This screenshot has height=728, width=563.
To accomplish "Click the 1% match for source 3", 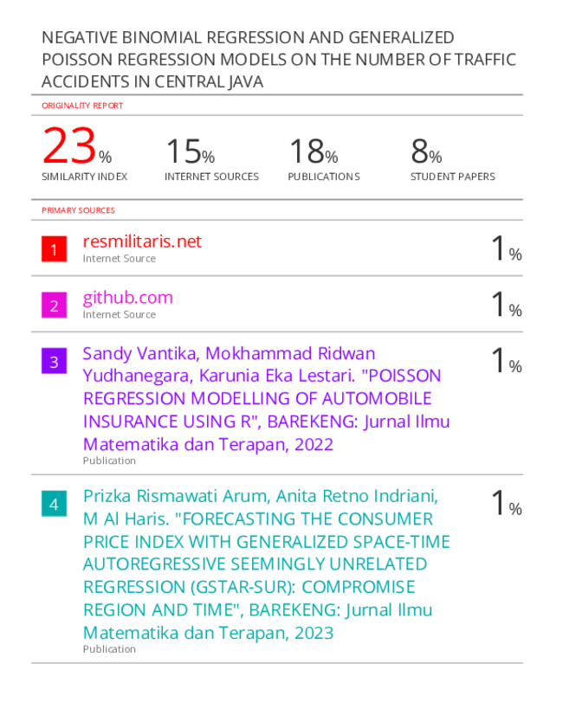I will coord(507,360).
